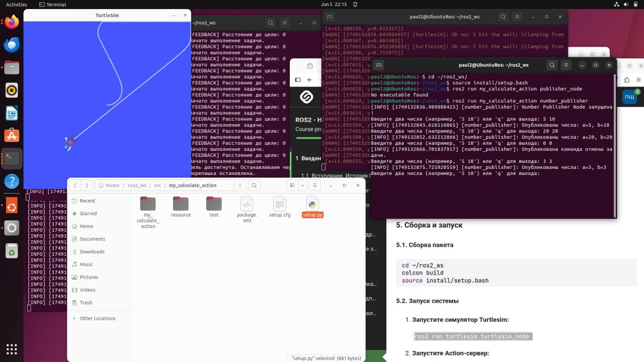The width and height of the screenshot is (644, 362).
Task: Click the highlighted 'ros2 run turtlesim turtlesim_node' code
Action: pos(472,336)
